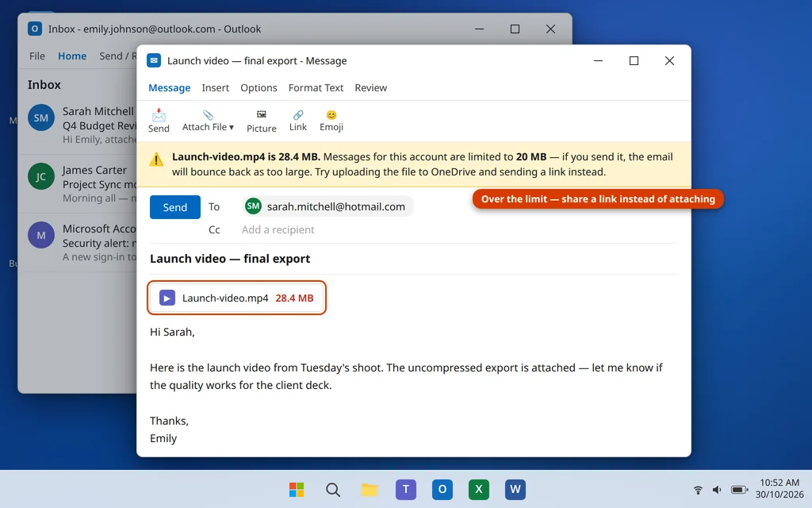Open Outlook from the taskbar
The height and width of the screenshot is (508, 812).
(x=442, y=489)
